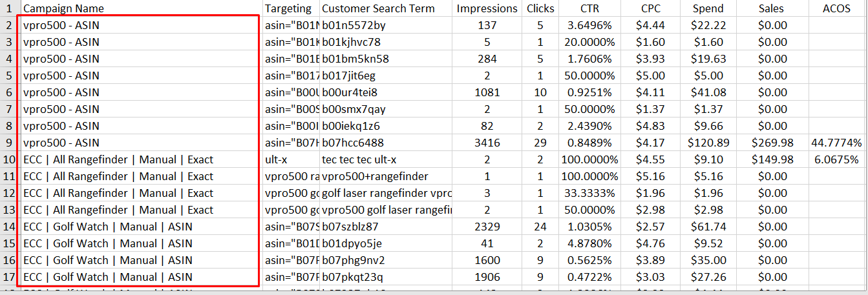Click the $149.98 sales cell
The height and width of the screenshot is (295, 868).
tap(772, 159)
